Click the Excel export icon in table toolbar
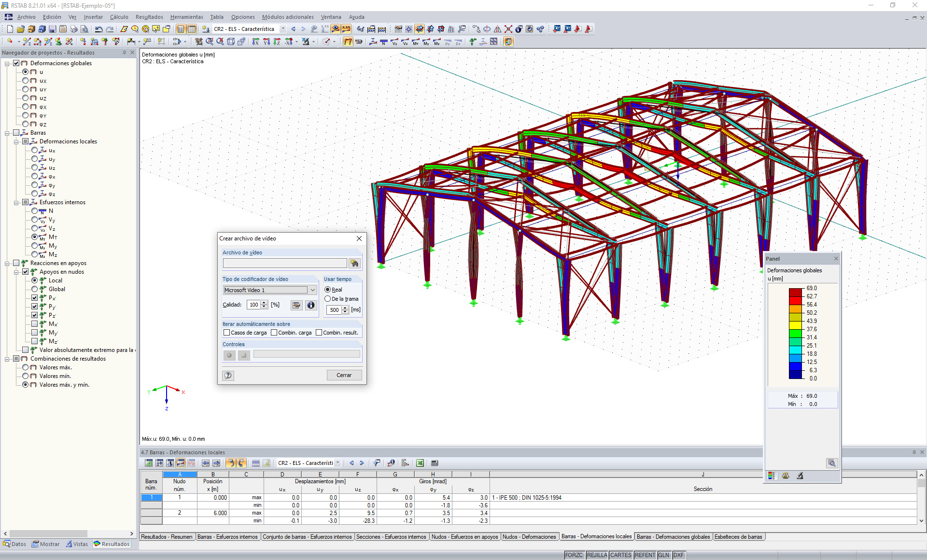Image resolution: width=927 pixels, height=560 pixels. pos(420,463)
